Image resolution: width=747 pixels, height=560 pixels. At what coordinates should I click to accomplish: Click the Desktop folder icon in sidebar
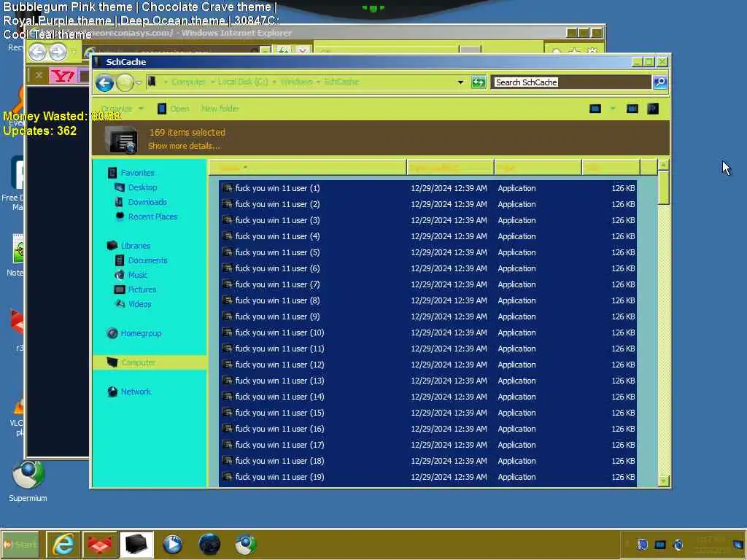click(x=120, y=187)
